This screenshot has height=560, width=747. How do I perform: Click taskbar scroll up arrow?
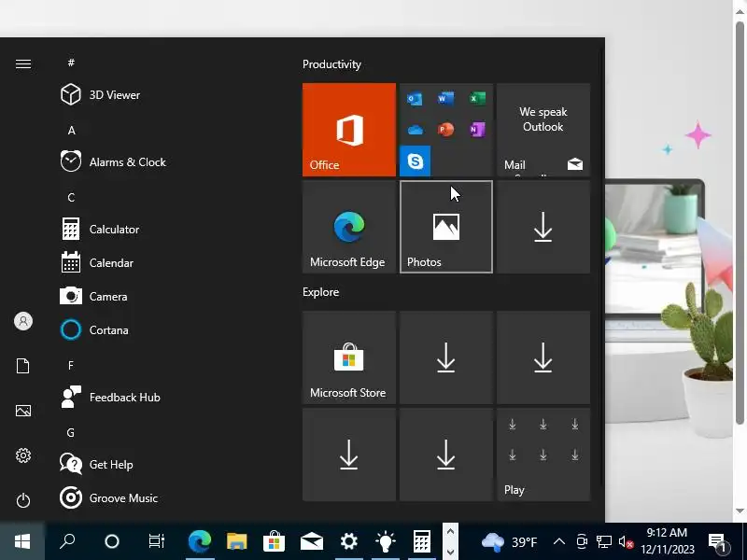(x=450, y=531)
